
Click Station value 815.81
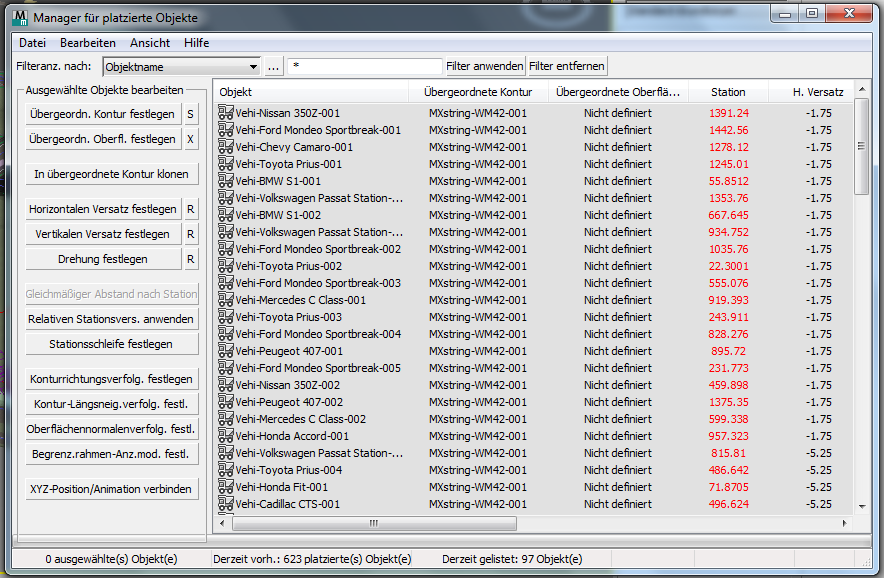point(728,453)
